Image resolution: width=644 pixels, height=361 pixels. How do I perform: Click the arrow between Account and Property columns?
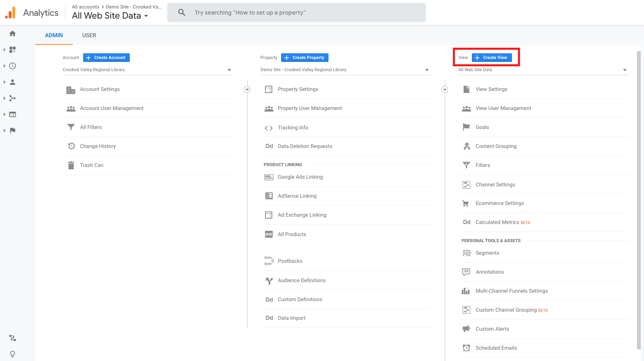tap(247, 89)
